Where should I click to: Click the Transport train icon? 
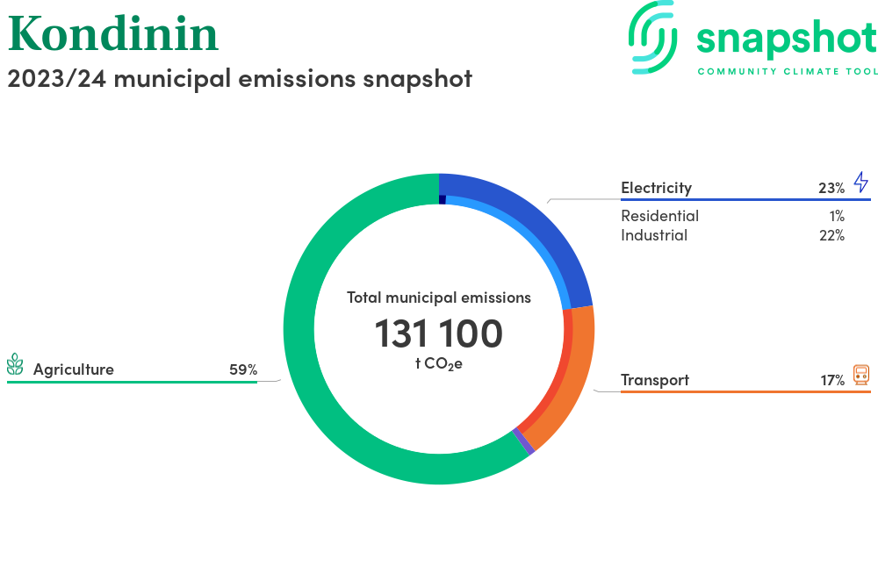pyautogui.click(x=861, y=376)
